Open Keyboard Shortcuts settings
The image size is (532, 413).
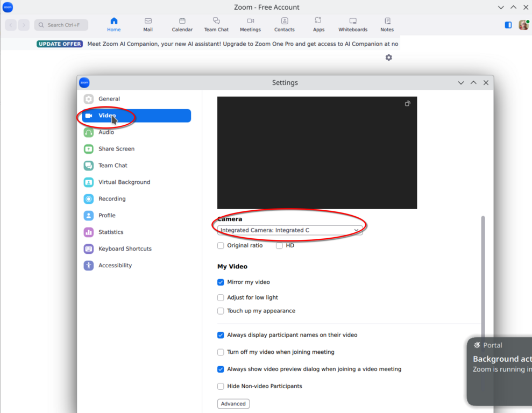point(137,248)
